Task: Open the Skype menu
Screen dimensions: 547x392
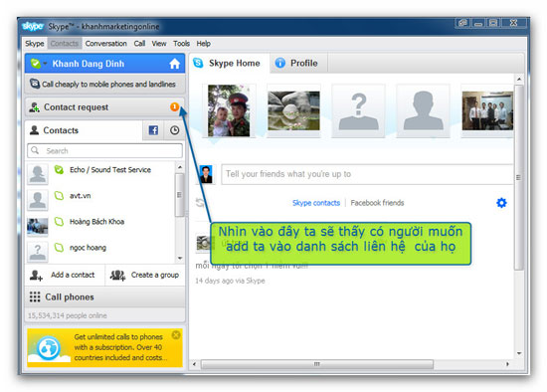Action: [x=34, y=44]
